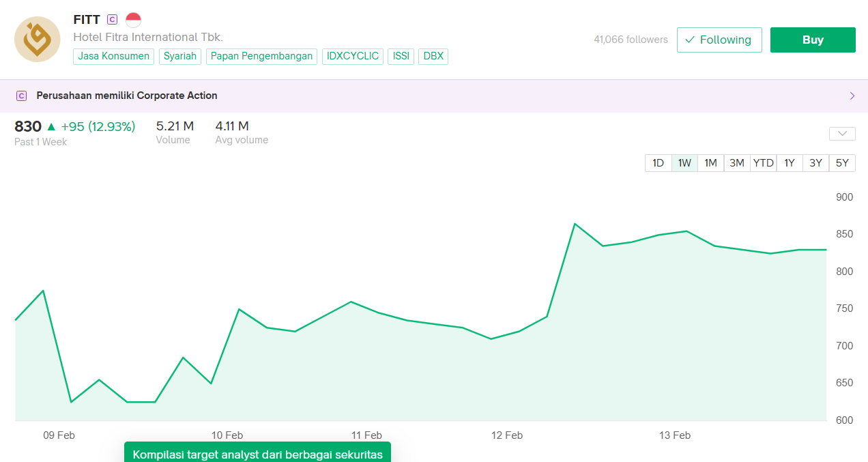Expand the Corporate Action banner arrow
868x462 pixels.
tap(852, 96)
